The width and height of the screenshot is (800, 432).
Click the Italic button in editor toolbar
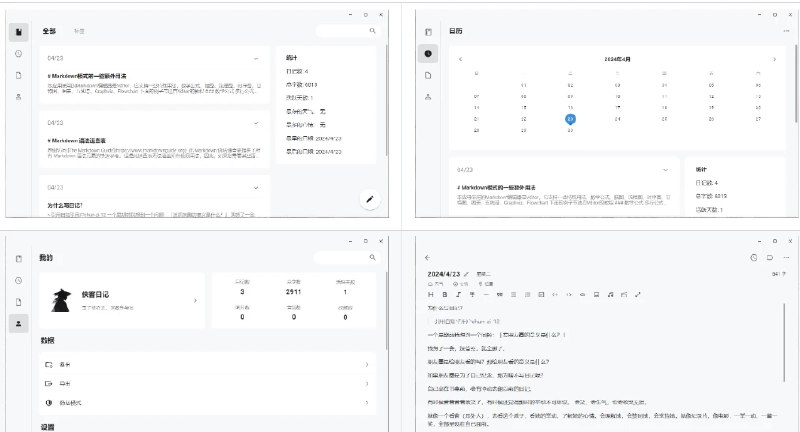click(x=458, y=294)
